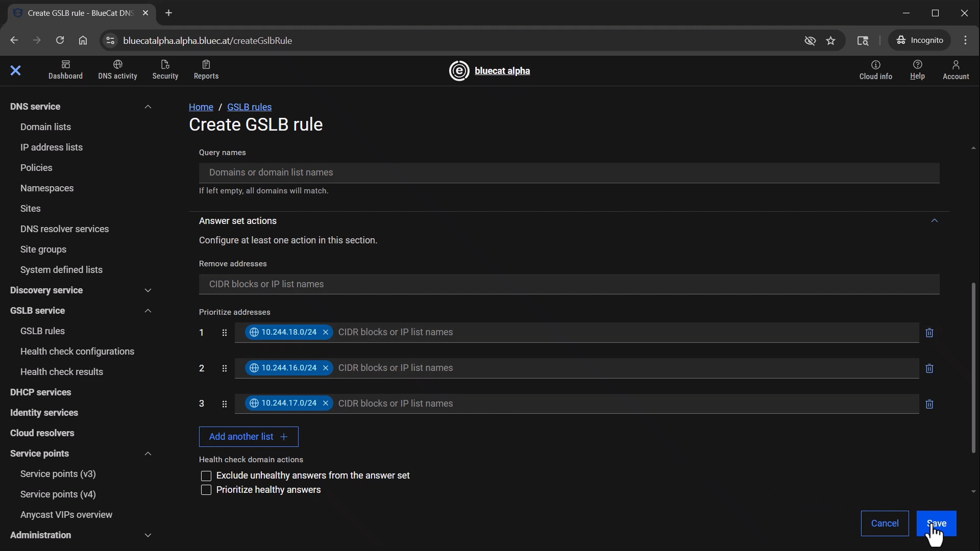Delete prioritize list row 1
Image resolution: width=980 pixels, height=551 pixels.
[x=929, y=333]
